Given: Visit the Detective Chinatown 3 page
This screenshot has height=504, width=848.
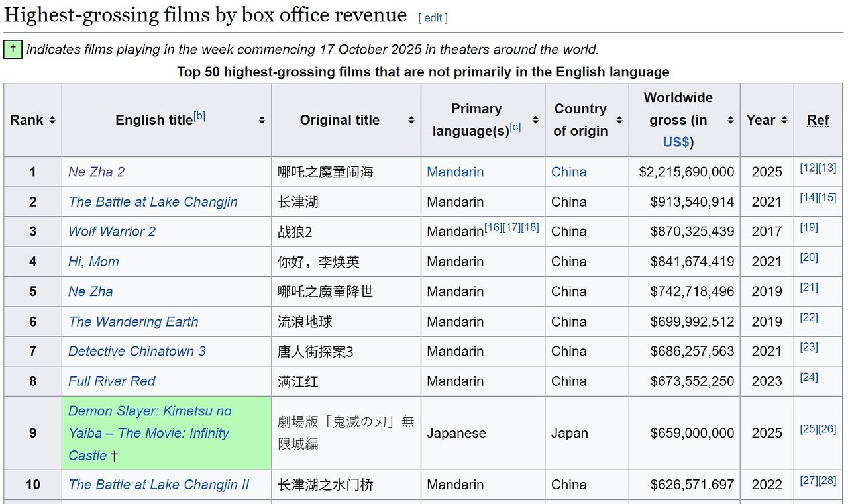Looking at the screenshot, I should click(x=136, y=351).
